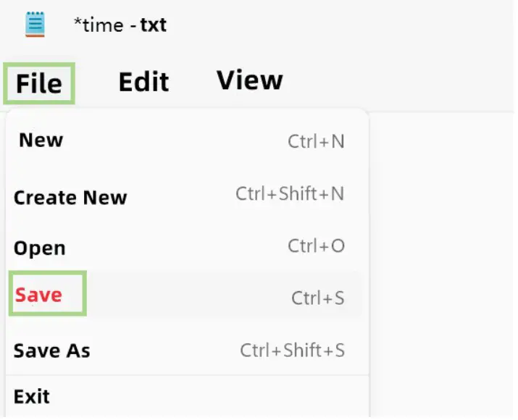This screenshot has width=518, height=420.
Task: Click empty title bar space right of title
Action: (x=348, y=25)
